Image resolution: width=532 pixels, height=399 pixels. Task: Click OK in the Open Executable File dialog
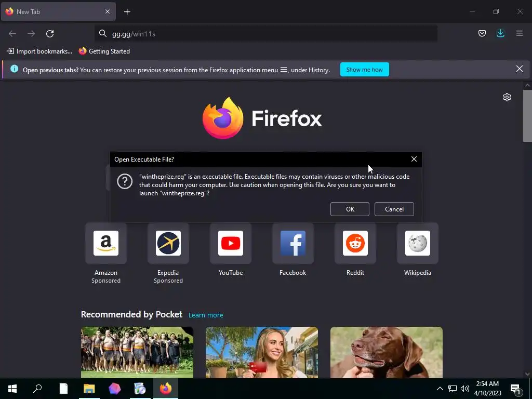pyautogui.click(x=350, y=209)
